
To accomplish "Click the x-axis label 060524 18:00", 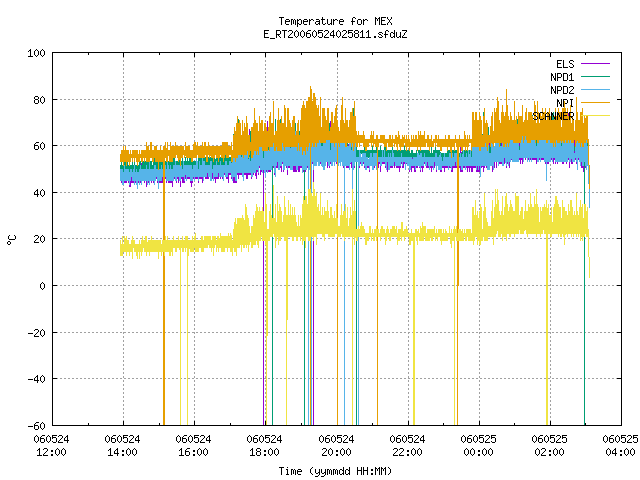I will click(264, 446).
